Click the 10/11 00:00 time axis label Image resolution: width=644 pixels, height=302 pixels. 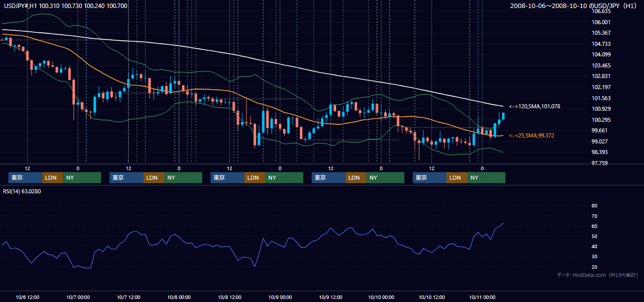pos(482,297)
